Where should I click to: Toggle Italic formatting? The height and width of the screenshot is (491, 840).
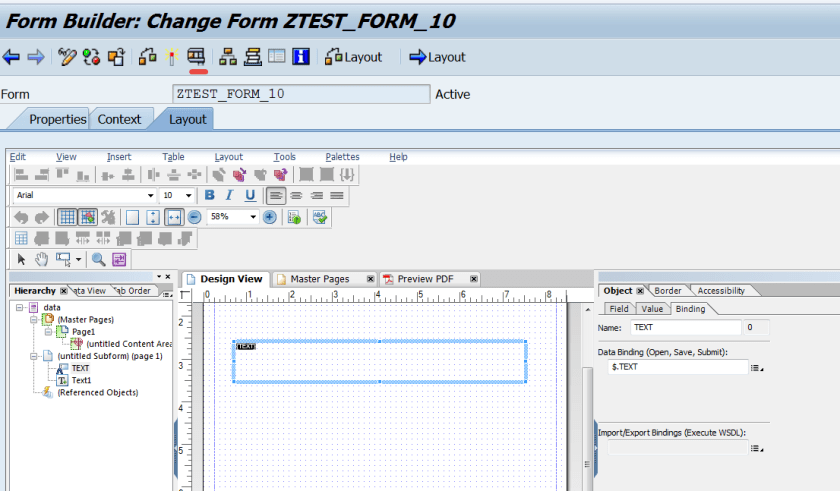point(229,195)
